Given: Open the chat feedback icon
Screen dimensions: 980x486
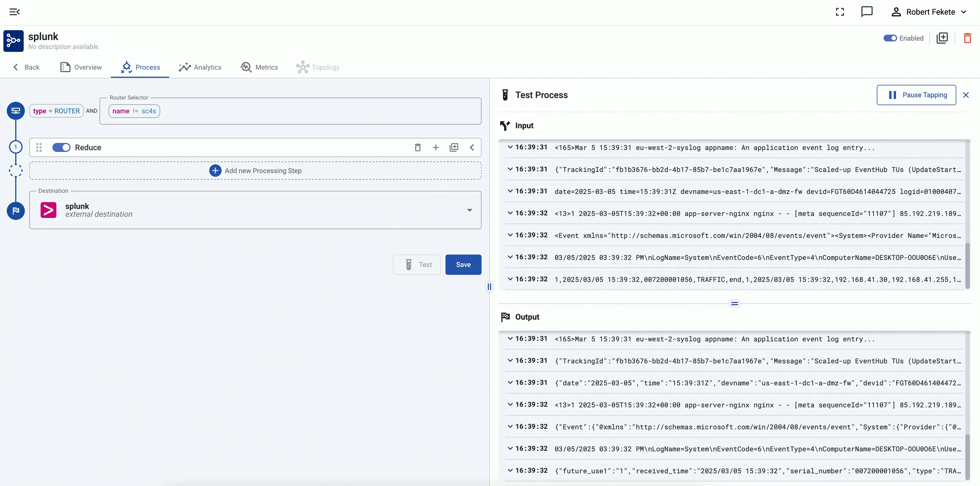Looking at the screenshot, I should [x=867, y=12].
